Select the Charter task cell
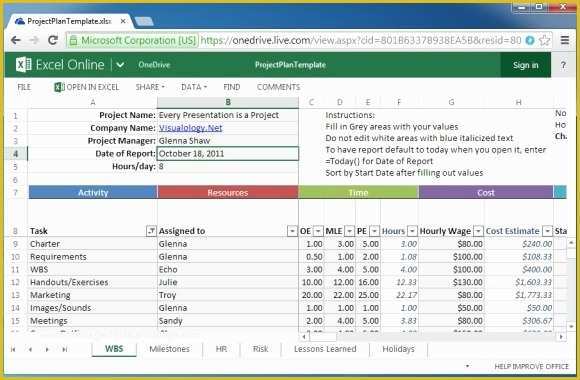 coord(92,244)
